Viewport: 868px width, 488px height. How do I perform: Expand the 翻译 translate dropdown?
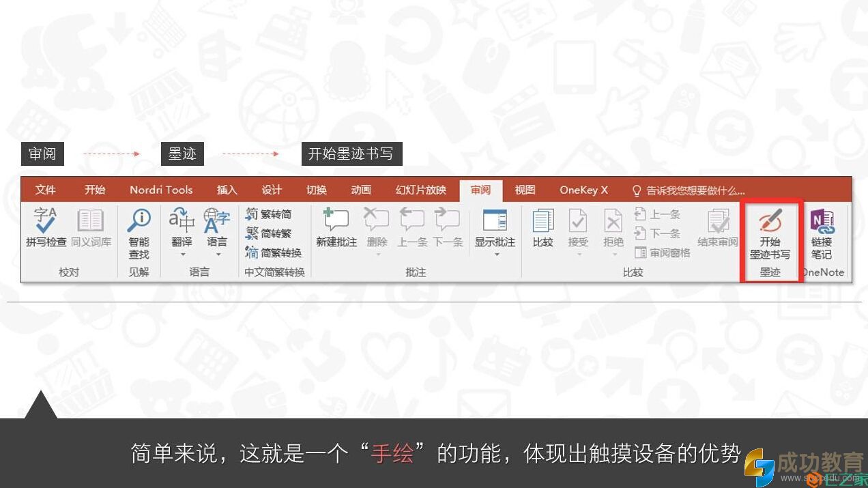(182, 255)
